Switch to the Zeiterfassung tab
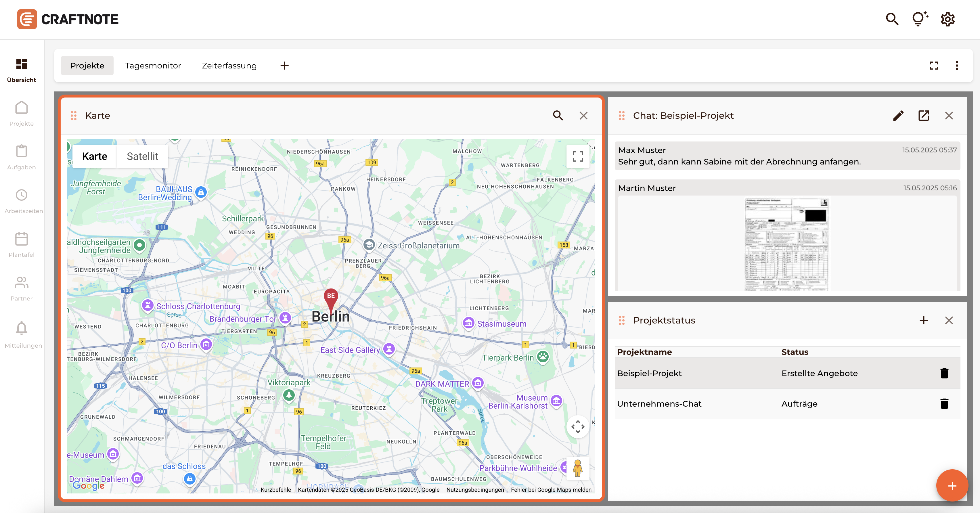 click(229, 66)
